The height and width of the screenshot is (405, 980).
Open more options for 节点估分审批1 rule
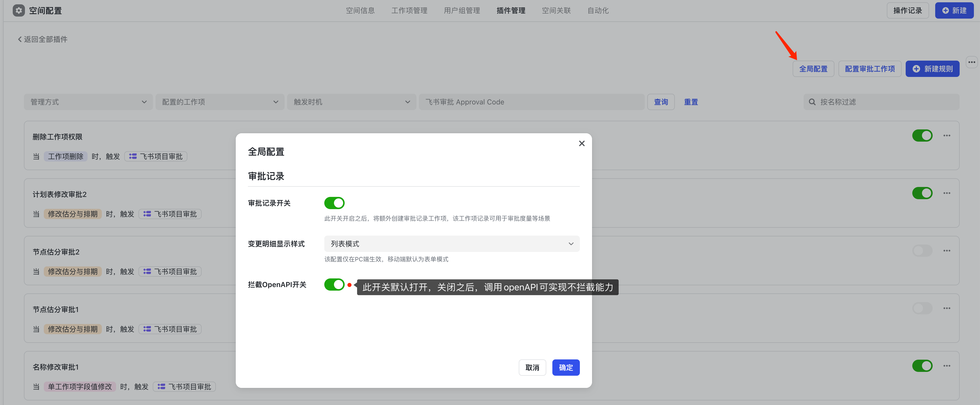click(946, 308)
